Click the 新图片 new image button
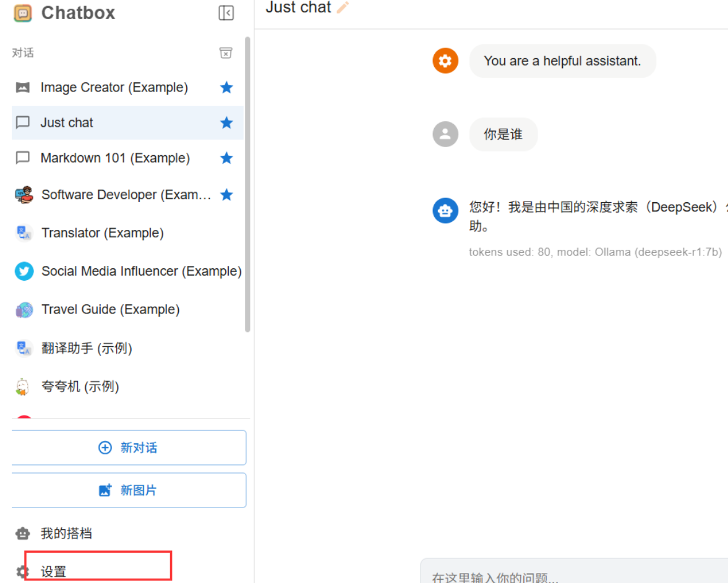 pos(129,490)
